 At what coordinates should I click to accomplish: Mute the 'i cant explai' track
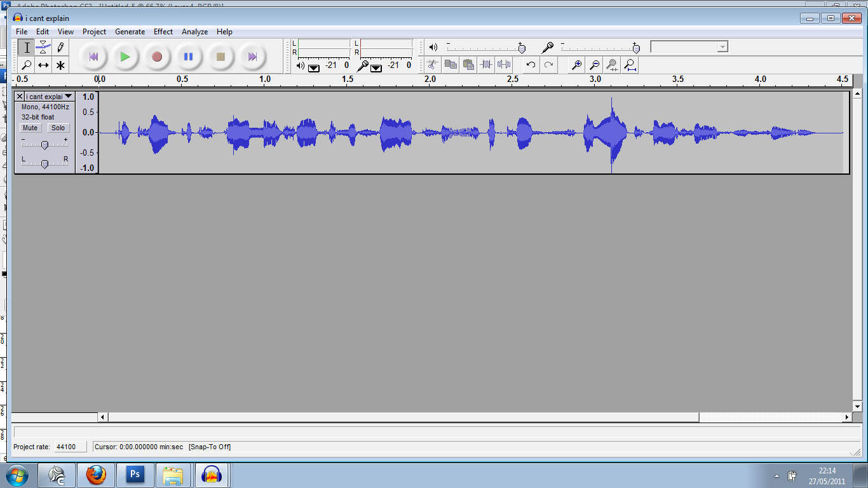(29, 128)
